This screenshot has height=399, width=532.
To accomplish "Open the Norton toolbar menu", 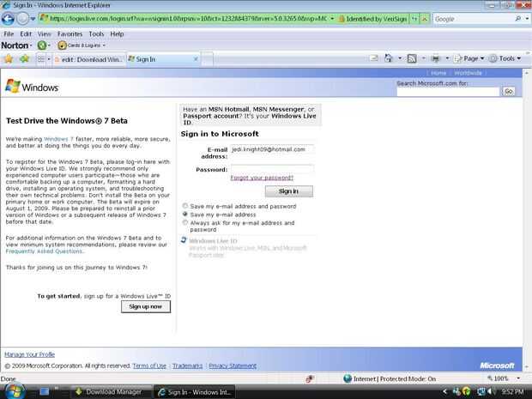I will point(16,45).
